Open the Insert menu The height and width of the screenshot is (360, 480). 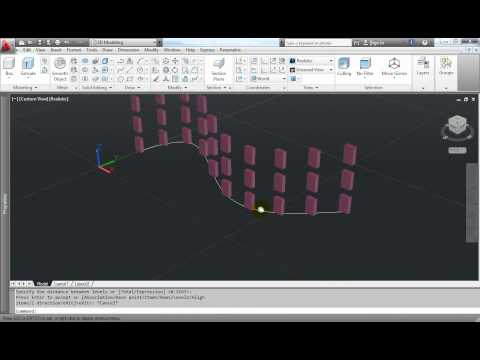56,50
